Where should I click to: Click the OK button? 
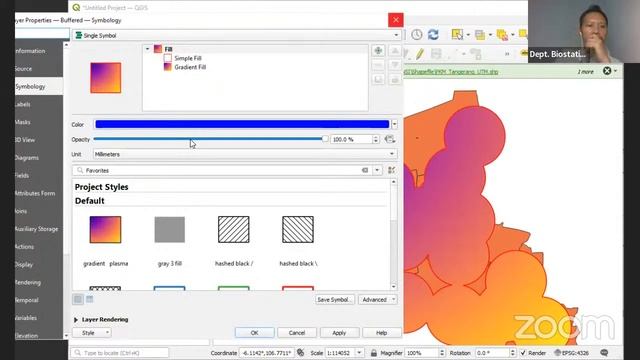tap(254, 333)
